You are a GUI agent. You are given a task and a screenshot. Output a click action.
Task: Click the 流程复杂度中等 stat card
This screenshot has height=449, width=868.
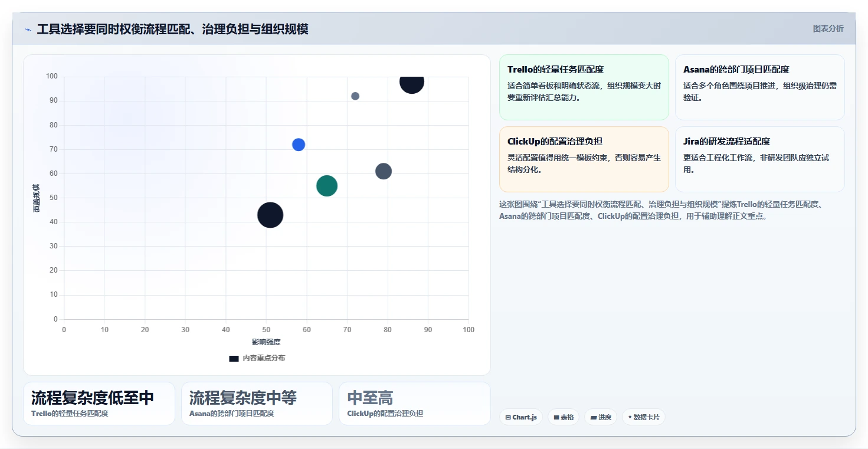257,404
